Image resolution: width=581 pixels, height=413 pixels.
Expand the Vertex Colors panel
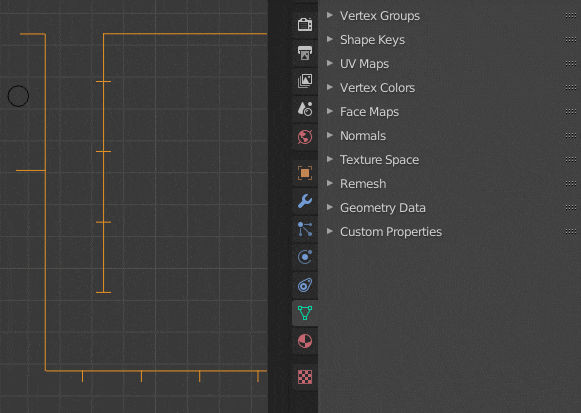pos(329,87)
